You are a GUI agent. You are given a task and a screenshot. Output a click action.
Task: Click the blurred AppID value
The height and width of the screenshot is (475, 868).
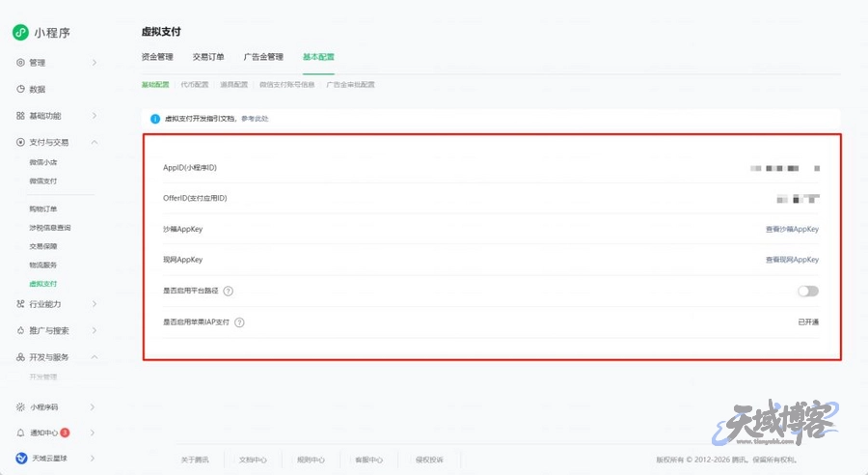(785, 168)
